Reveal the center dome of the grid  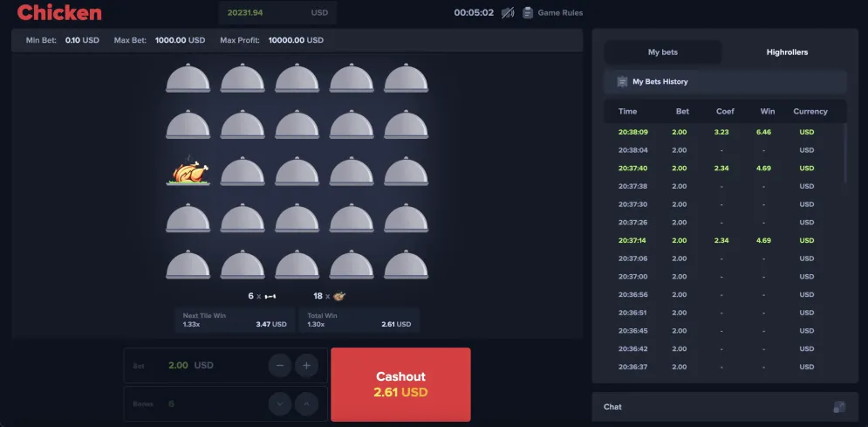(x=297, y=171)
